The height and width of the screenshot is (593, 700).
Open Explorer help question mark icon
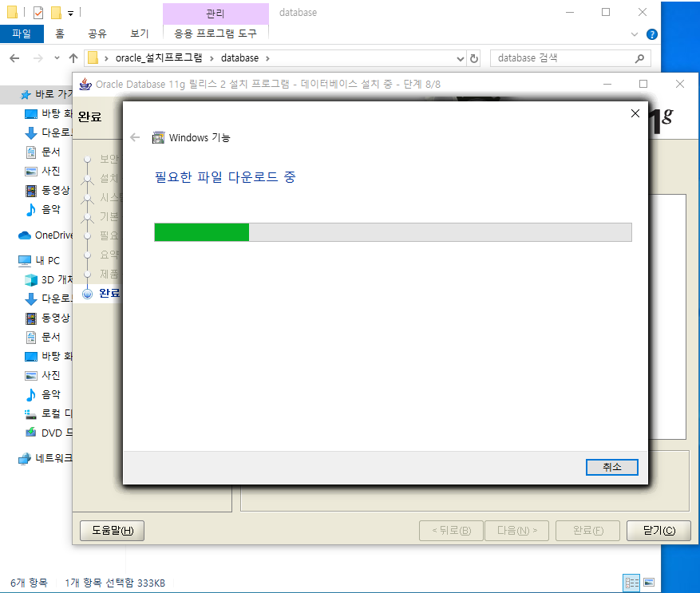[652, 34]
